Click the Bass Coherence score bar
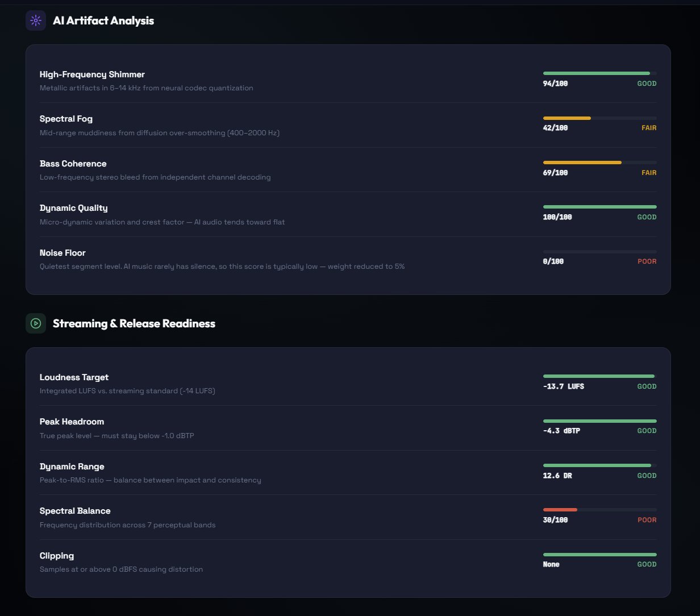The height and width of the screenshot is (616, 700). coord(599,162)
